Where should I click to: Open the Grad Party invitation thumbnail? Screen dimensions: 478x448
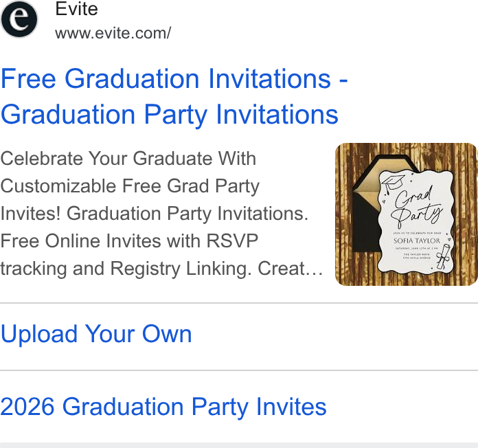point(407,214)
